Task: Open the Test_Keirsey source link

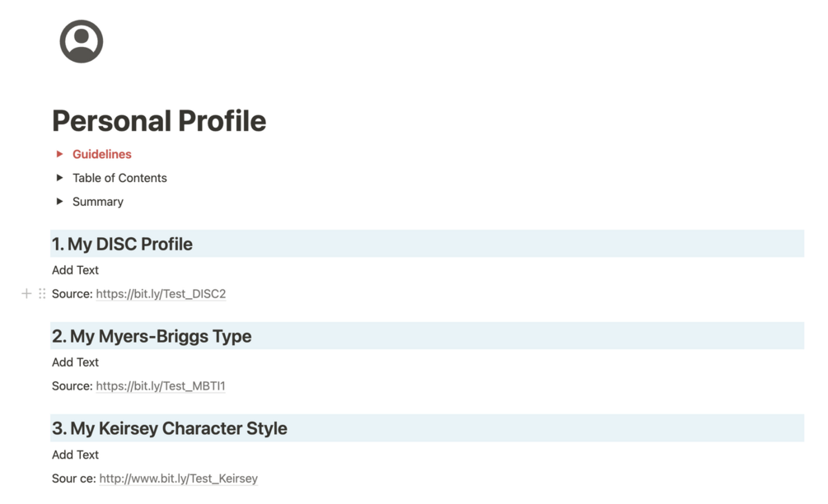Action: click(179, 478)
